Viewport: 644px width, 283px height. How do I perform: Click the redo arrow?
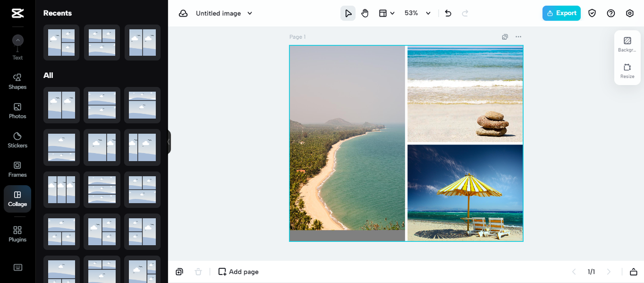point(465,13)
